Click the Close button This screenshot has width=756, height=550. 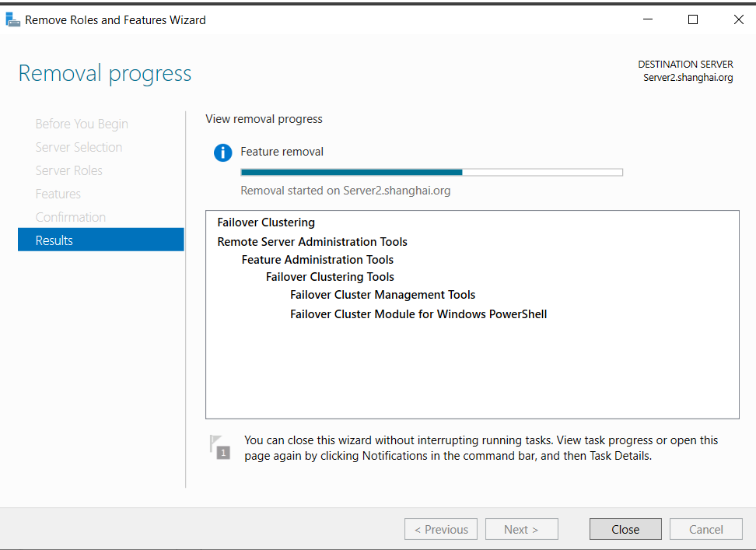click(625, 529)
